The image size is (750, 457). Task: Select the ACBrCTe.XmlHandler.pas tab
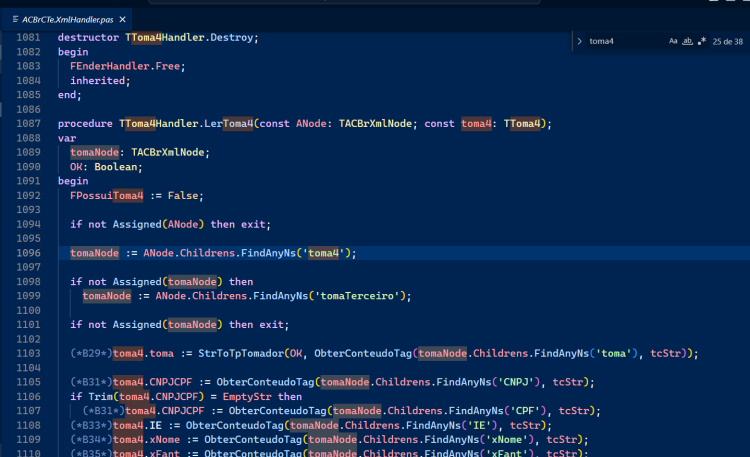(67, 20)
